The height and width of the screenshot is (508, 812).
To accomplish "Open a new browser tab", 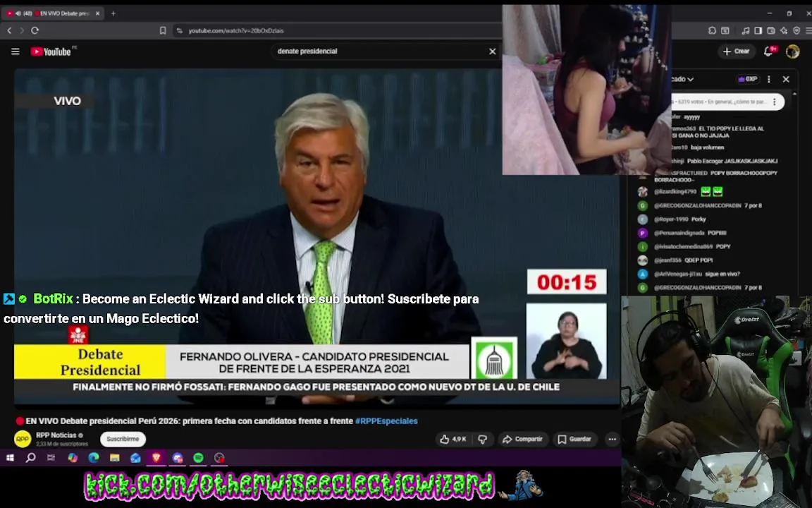I will click(x=113, y=13).
